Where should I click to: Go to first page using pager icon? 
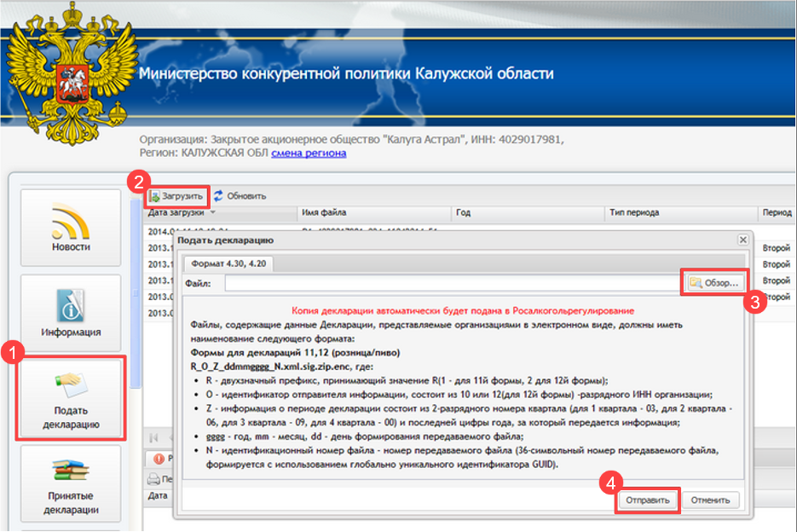tap(154, 437)
